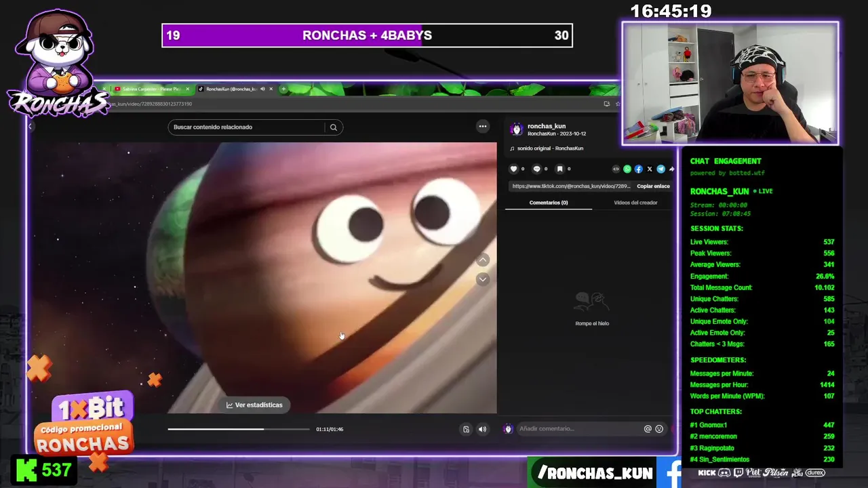Open the embed code icon
This screenshot has height=488, width=868.
616,169
